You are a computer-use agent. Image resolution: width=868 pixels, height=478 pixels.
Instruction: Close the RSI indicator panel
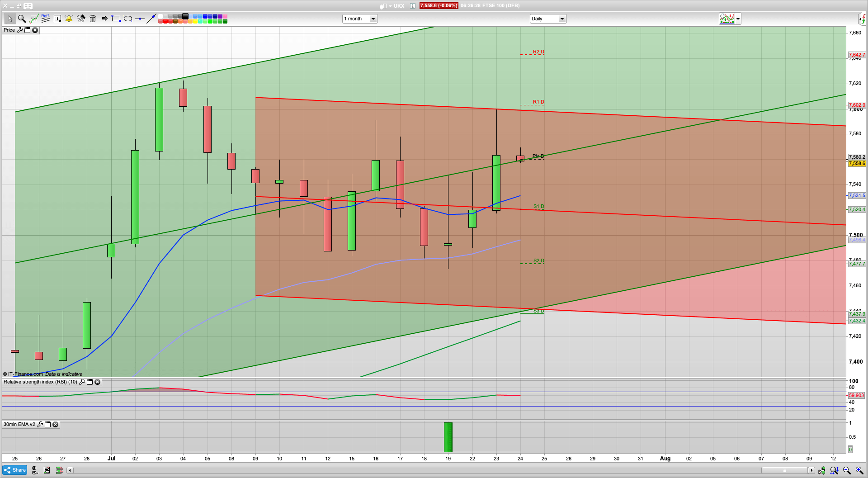point(97,382)
